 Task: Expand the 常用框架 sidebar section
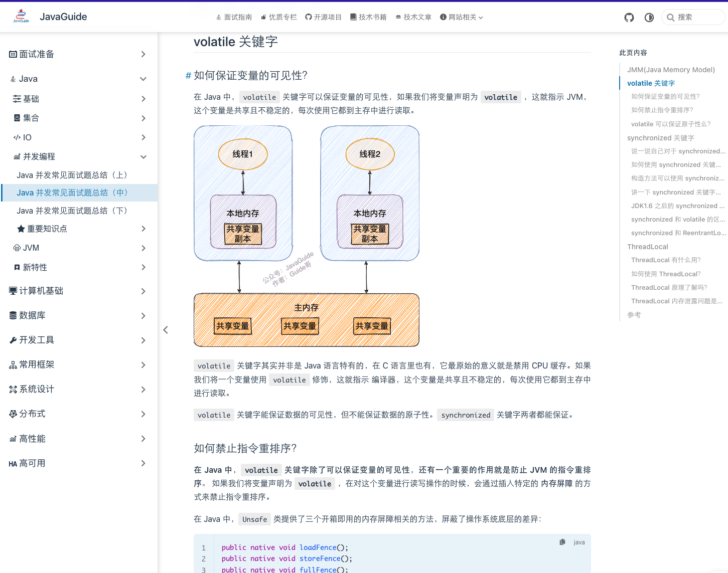79,364
